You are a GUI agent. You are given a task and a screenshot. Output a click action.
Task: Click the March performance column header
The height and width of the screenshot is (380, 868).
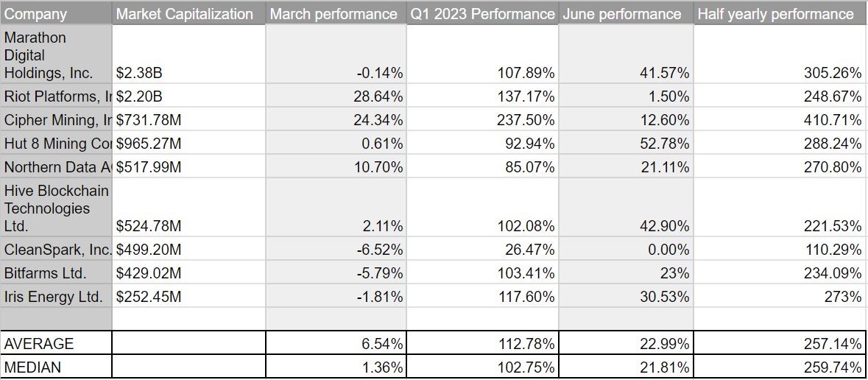pyautogui.click(x=334, y=14)
